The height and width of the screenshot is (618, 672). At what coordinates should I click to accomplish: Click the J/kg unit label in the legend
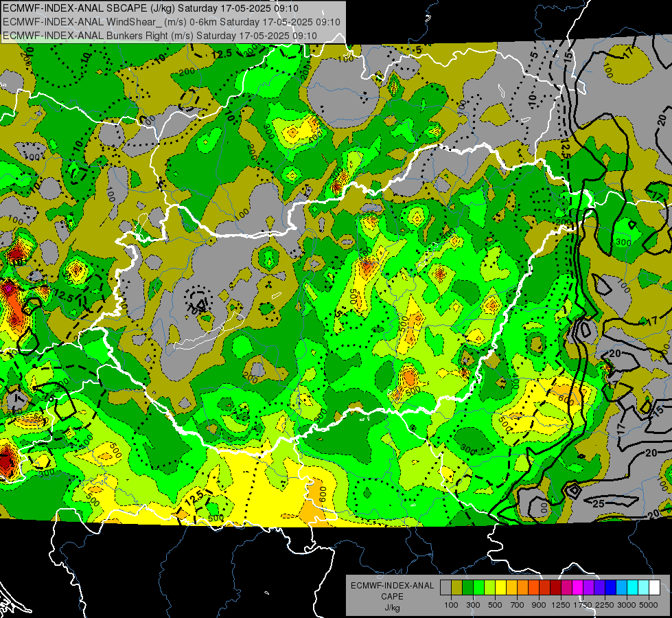[393, 608]
